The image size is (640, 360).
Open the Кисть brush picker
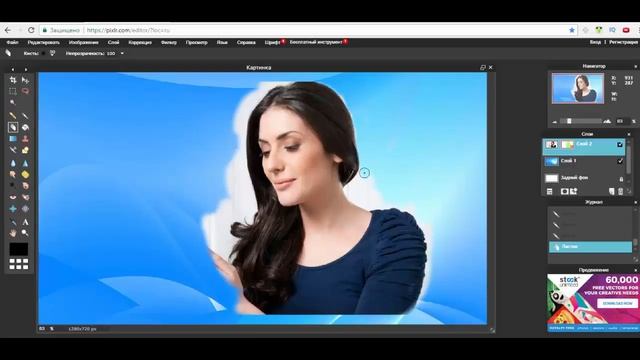[x=52, y=53]
